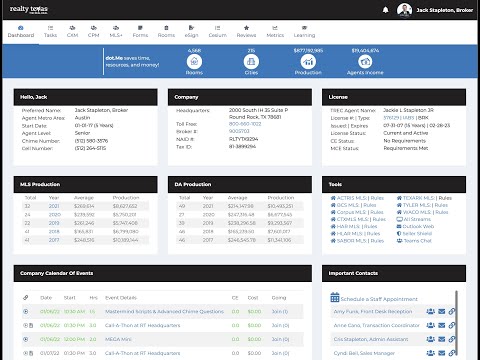The height and width of the screenshot is (360, 480).
Task: Open the Rooms tab
Action: [166, 32]
